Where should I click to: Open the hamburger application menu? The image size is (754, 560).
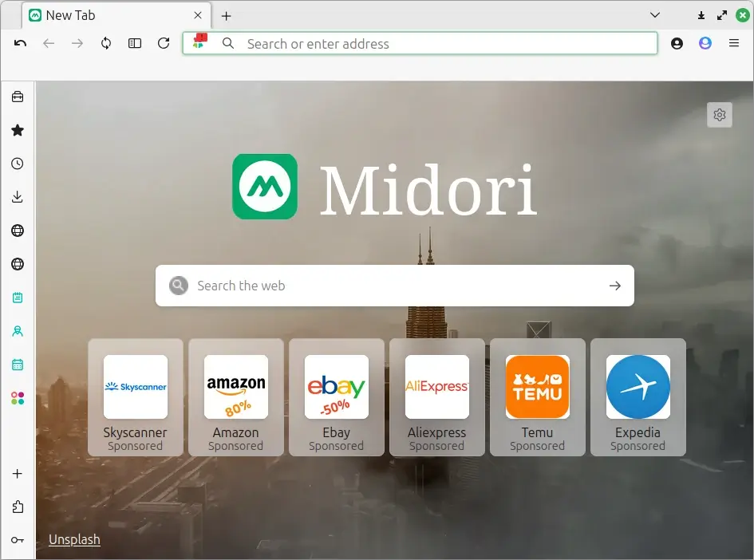pyautogui.click(x=734, y=43)
